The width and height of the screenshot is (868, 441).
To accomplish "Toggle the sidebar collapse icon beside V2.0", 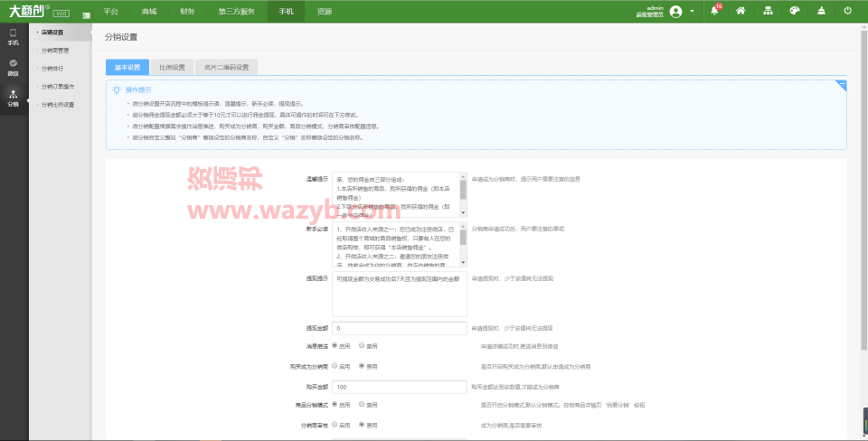I will [87, 15].
